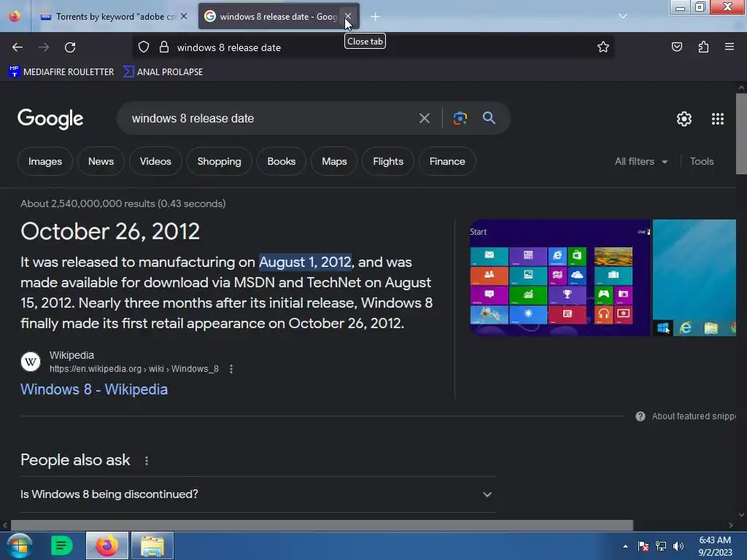Click the horizontal scrollbar at page bottom

pyautogui.click(x=322, y=525)
